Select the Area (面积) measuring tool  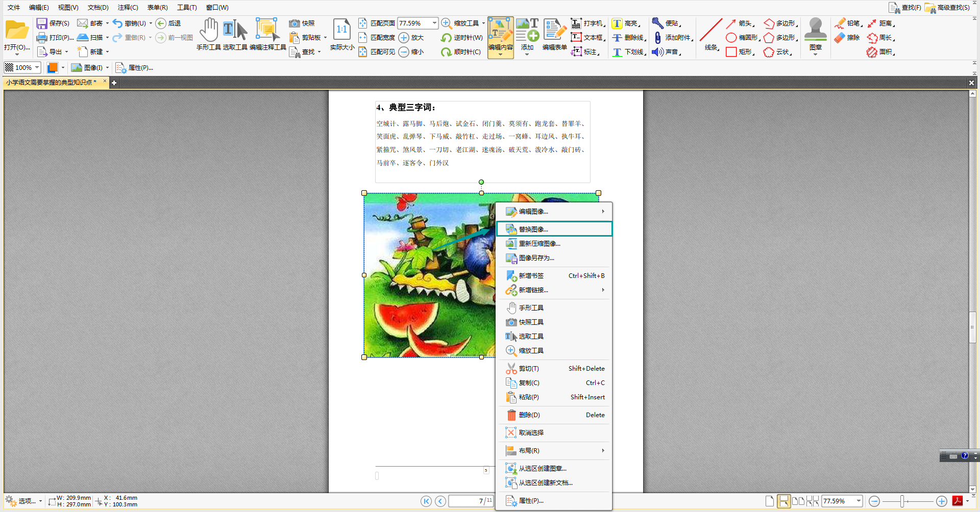pos(880,52)
